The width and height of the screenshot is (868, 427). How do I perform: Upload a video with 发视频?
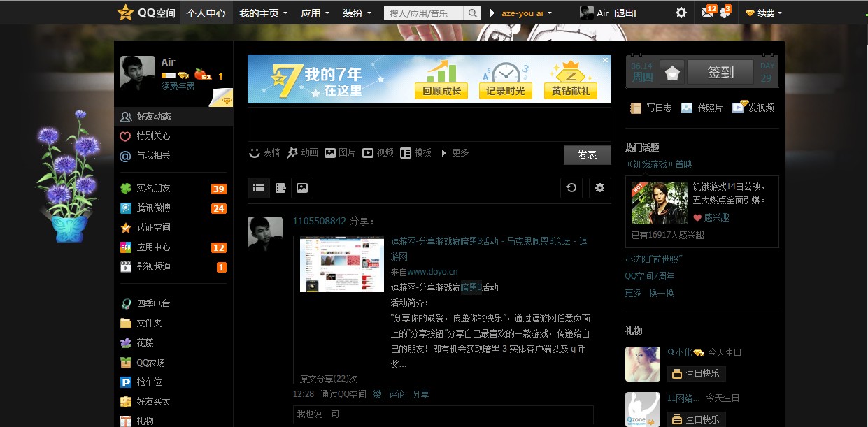[753, 107]
